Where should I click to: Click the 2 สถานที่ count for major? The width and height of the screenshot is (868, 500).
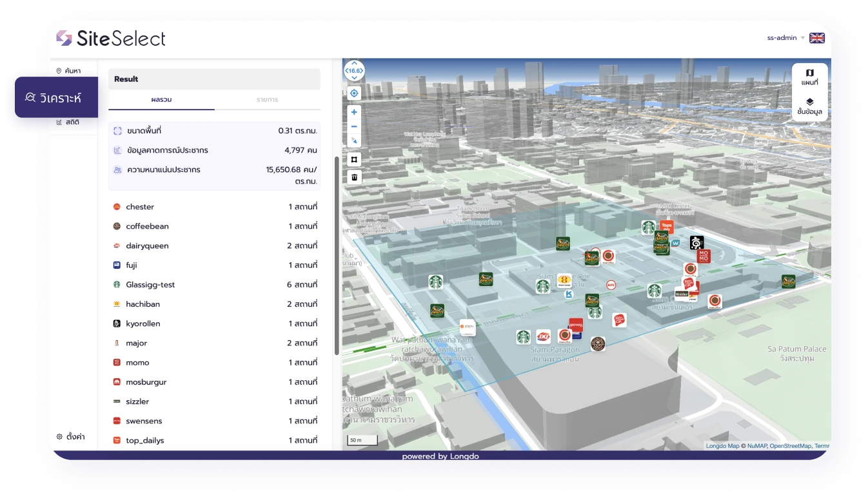click(302, 343)
